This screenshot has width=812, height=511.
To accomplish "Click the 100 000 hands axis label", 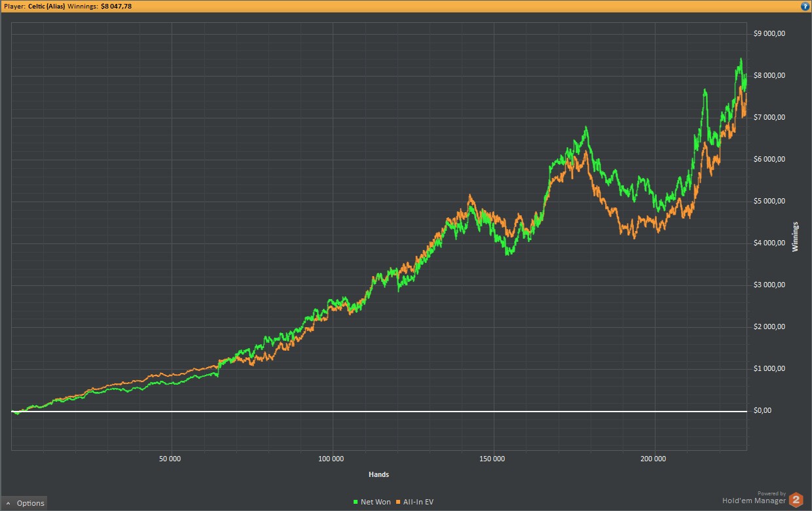I will pos(332,459).
